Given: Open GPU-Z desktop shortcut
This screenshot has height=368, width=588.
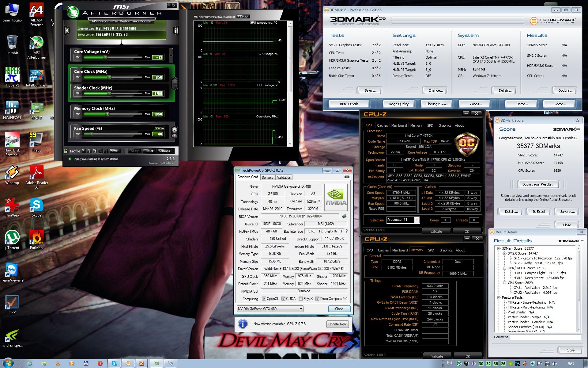Looking at the screenshot, I should click(x=36, y=110).
